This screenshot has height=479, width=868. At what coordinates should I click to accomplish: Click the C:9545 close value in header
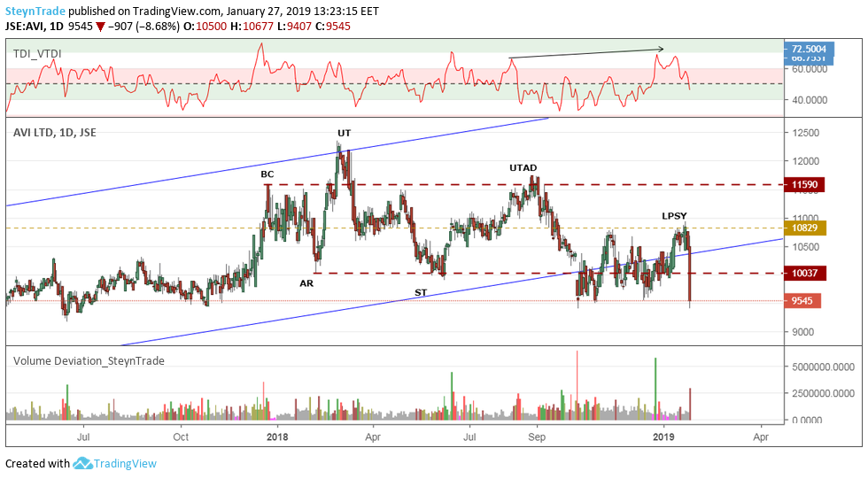pos(333,27)
